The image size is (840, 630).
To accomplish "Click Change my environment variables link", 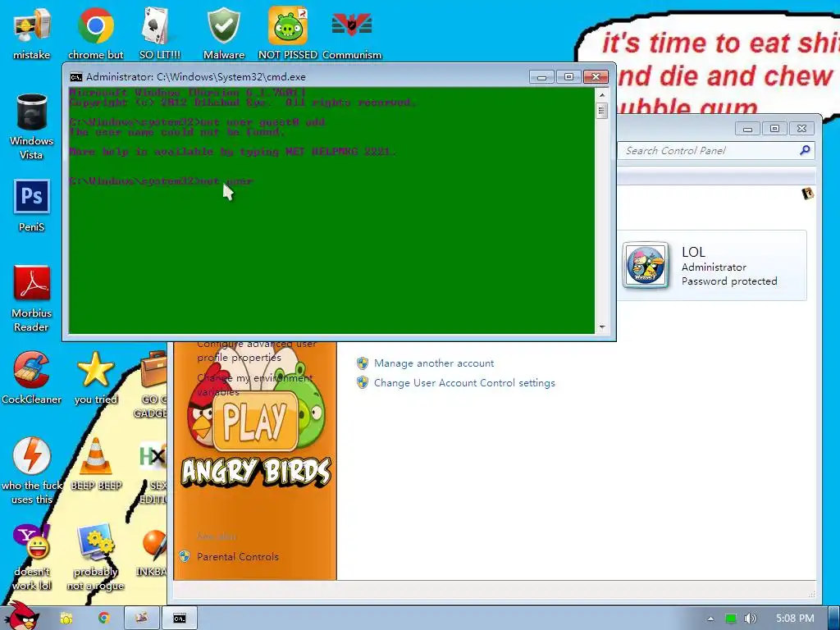I will pos(254,385).
